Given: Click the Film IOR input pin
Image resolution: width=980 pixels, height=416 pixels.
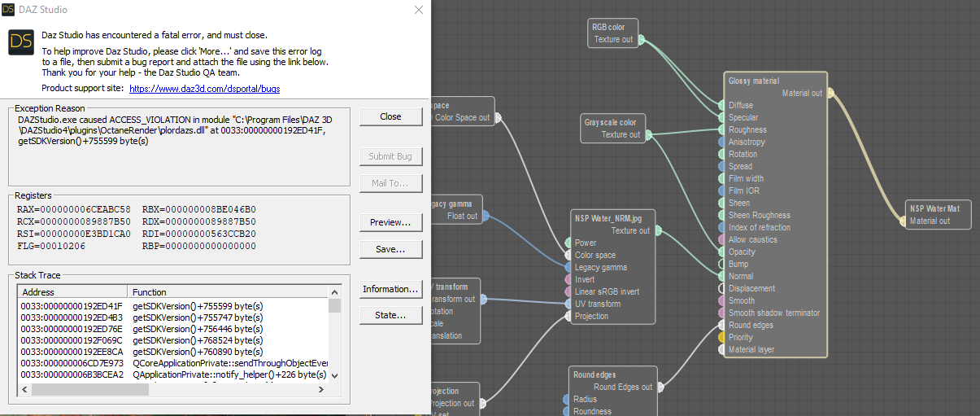Looking at the screenshot, I should point(721,190).
